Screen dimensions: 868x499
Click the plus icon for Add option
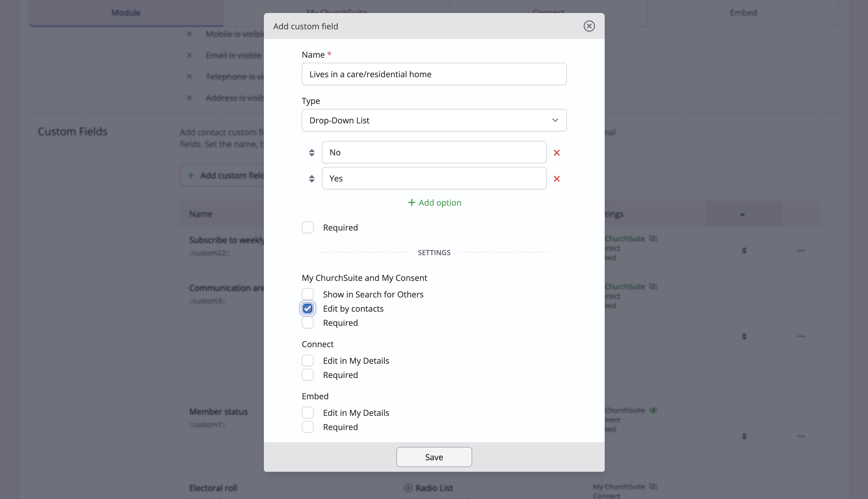pos(412,202)
